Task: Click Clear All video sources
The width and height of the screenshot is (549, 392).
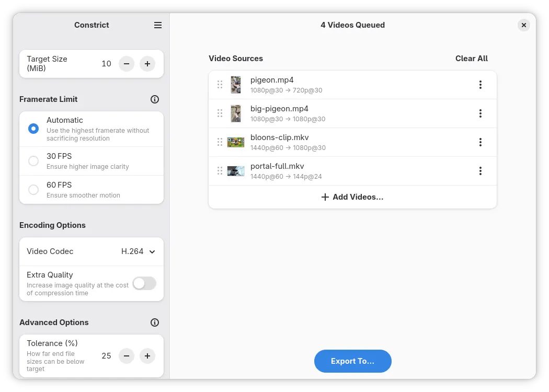Action: 471,59
